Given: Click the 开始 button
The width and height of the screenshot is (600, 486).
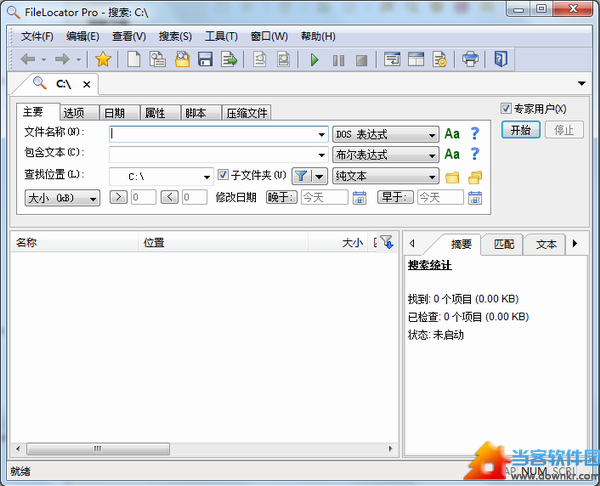Looking at the screenshot, I should click(521, 130).
